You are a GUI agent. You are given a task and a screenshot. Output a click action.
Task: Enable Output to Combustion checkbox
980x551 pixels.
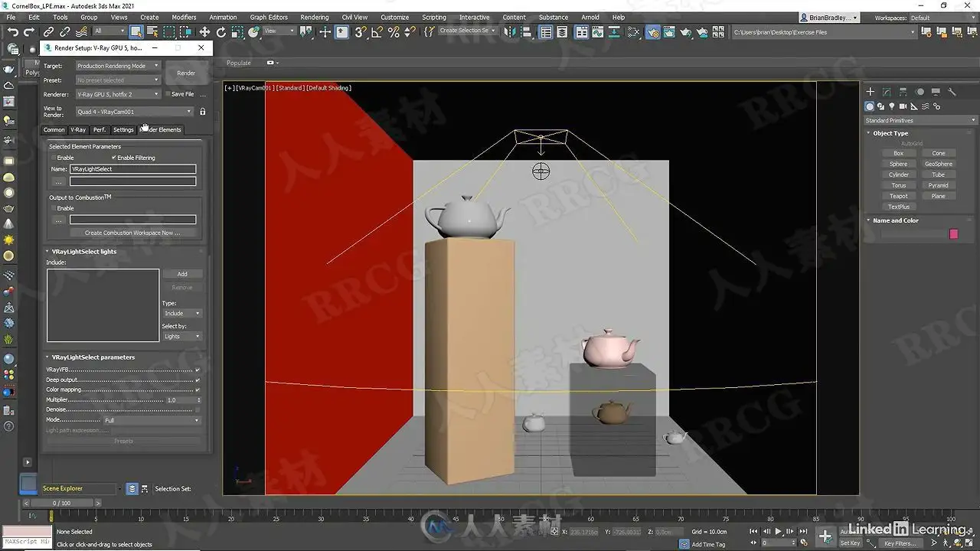pos(53,208)
